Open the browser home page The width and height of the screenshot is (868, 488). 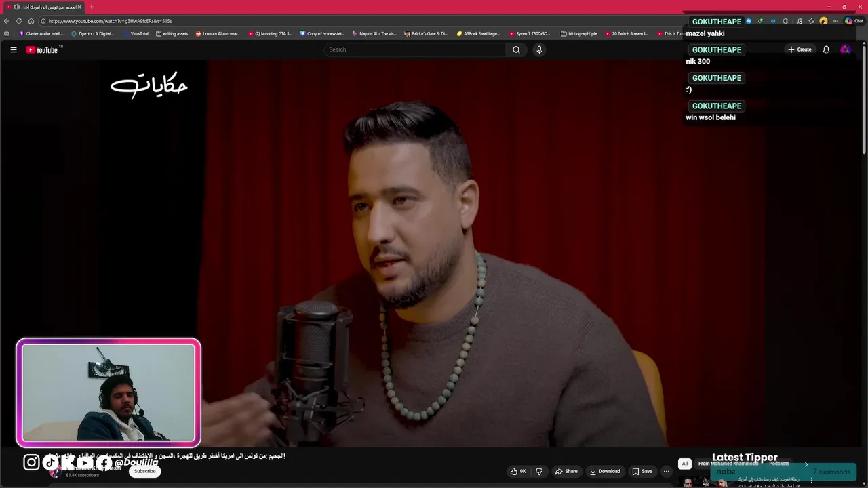coord(31,21)
